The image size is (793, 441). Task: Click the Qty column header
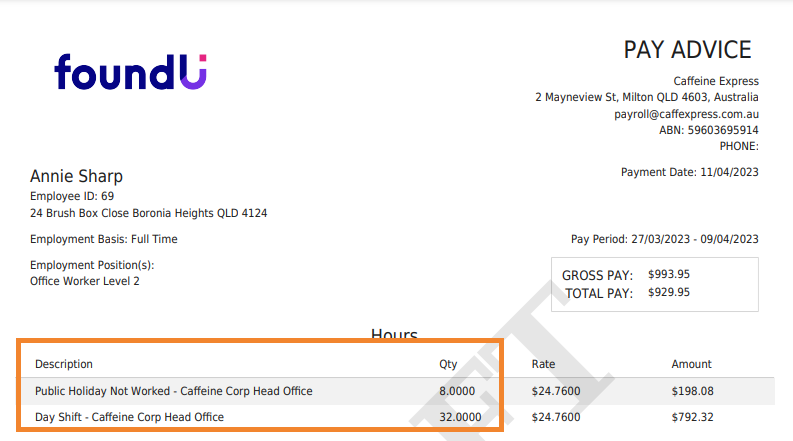448,364
